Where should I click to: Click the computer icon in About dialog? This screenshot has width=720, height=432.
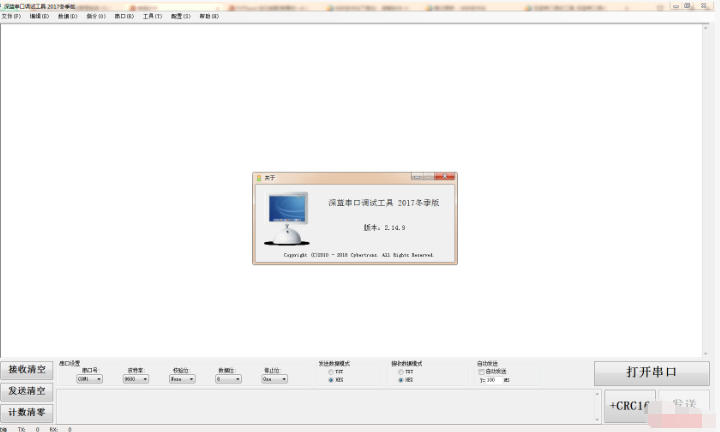(287, 219)
